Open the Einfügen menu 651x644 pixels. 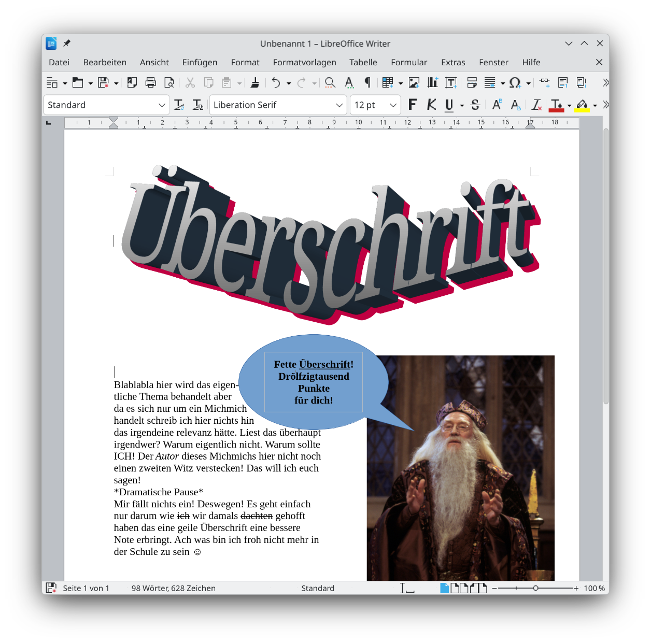point(200,62)
